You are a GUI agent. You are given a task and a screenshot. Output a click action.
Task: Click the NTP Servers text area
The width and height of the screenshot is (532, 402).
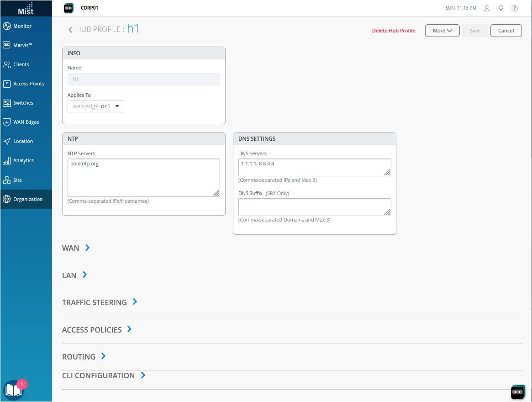coord(143,177)
